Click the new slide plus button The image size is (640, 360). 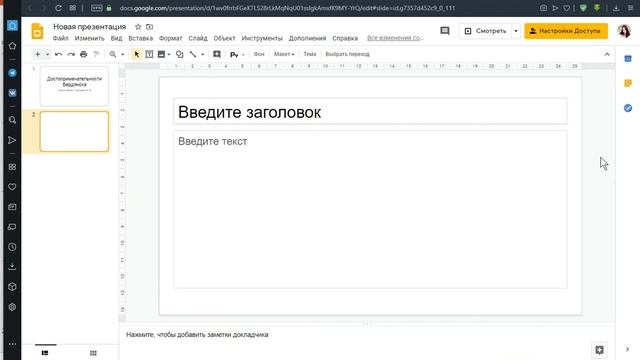pos(38,54)
